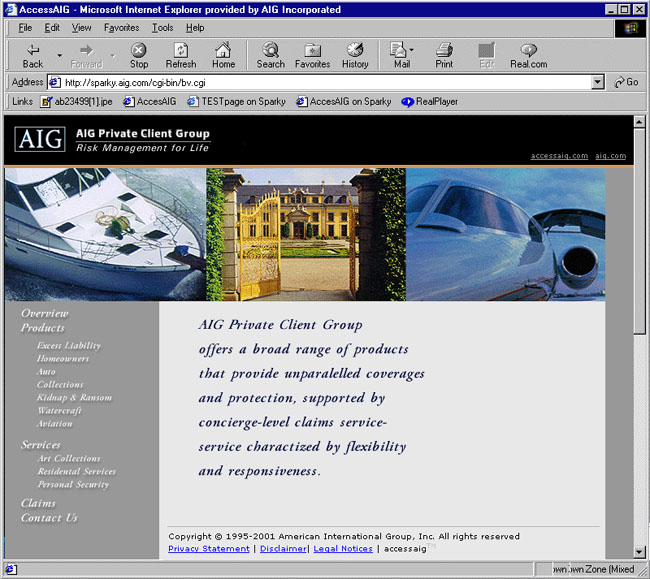Click the vertical scrollbar down arrow

640,552
